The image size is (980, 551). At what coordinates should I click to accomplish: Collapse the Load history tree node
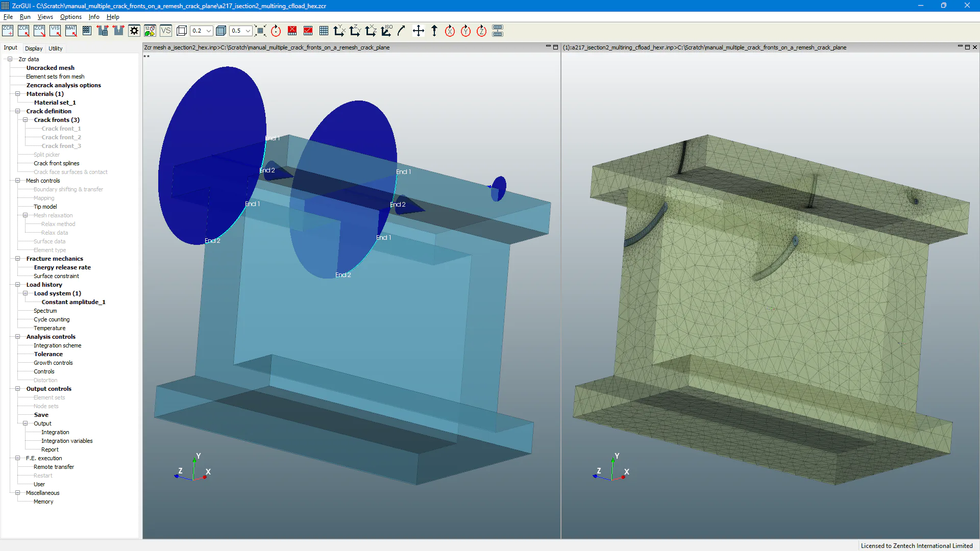[x=17, y=285]
